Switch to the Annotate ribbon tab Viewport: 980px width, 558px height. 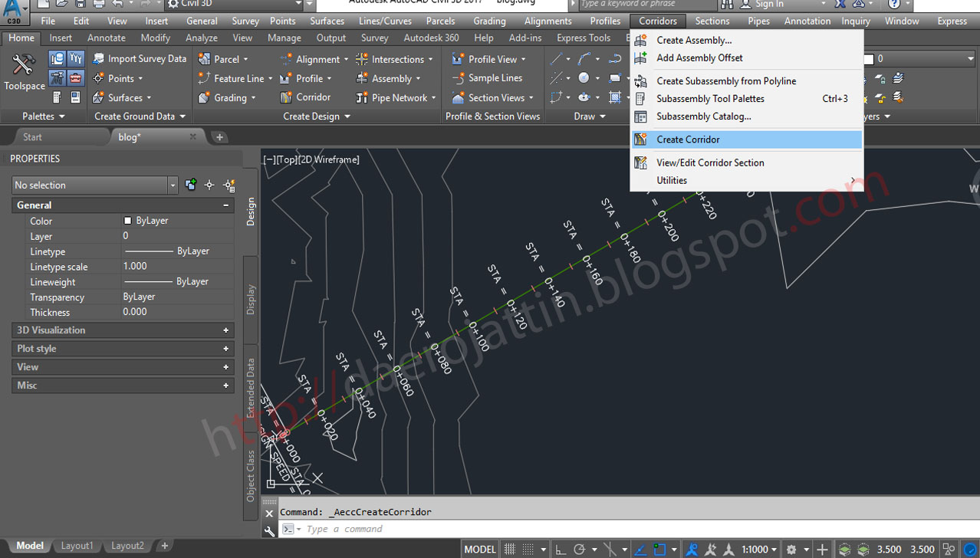pyautogui.click(x=106, y=38)
